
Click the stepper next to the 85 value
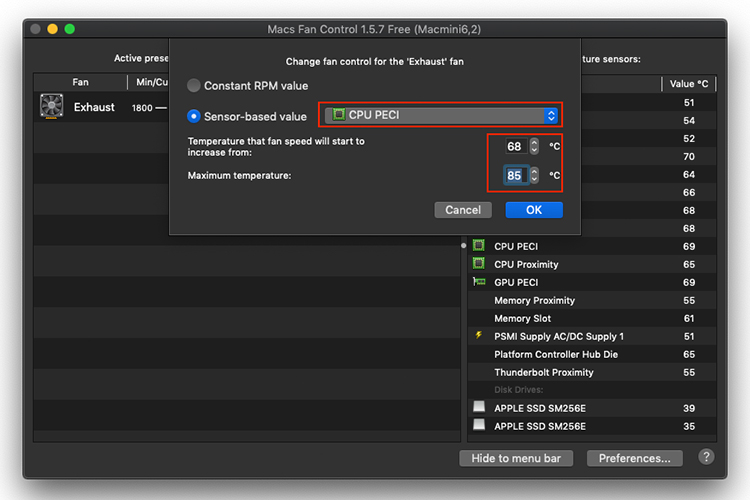[x=534, y=176]
